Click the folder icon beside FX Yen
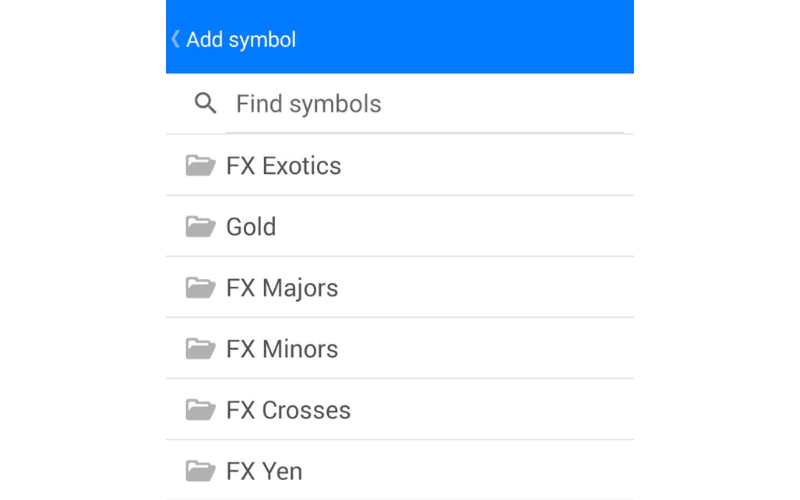800x500 pixels. click(200, 470)
